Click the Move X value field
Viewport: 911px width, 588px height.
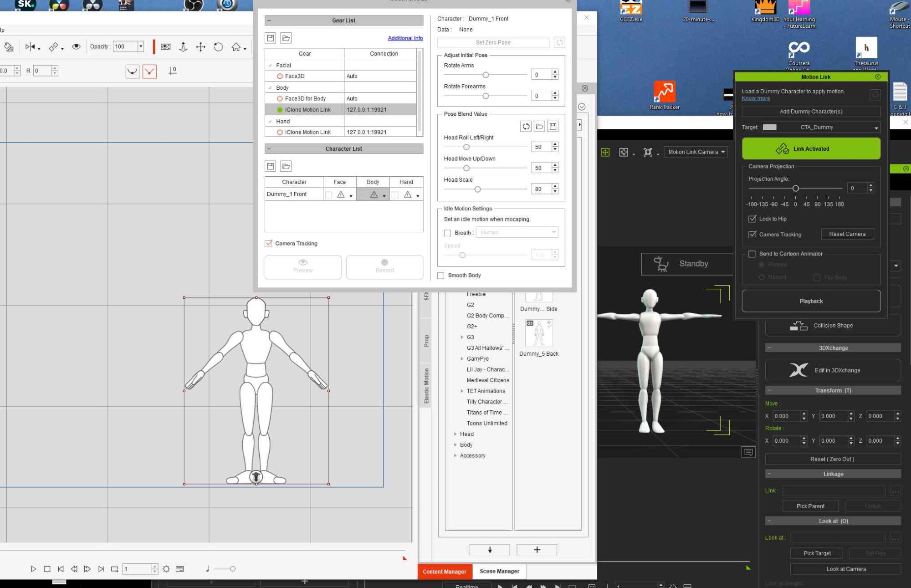(787, 416)
